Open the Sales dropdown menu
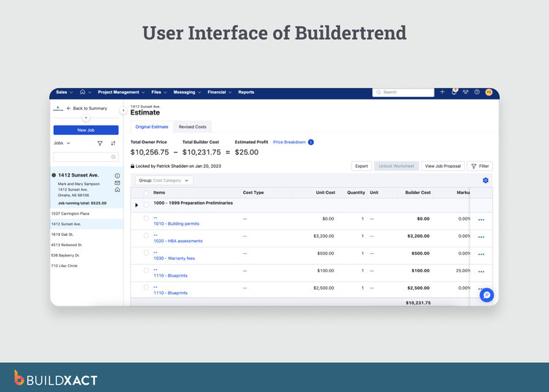The image size is (549, 392). tap(64, 92)
